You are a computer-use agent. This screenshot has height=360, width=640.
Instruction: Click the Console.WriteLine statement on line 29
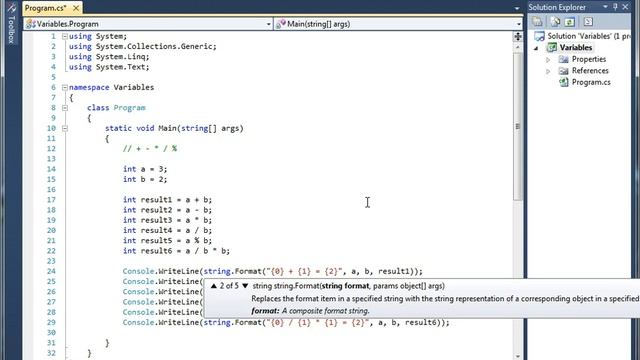point(286,322)
